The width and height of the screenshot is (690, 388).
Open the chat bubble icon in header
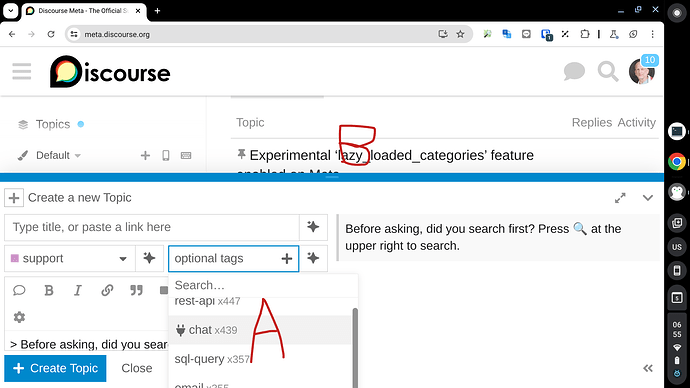tap(574, 71)
